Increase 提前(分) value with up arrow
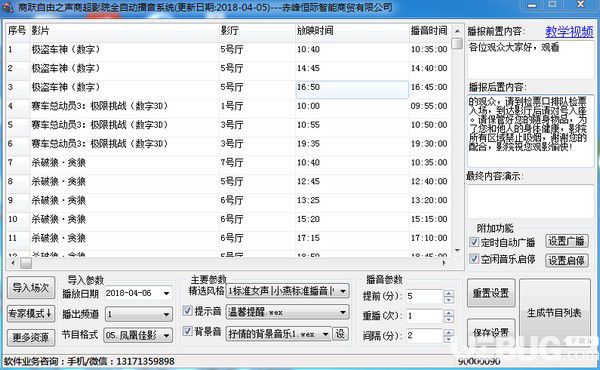The height and width of the screenshot is (370, 600). pyautogui.click(x=448, y=293)
